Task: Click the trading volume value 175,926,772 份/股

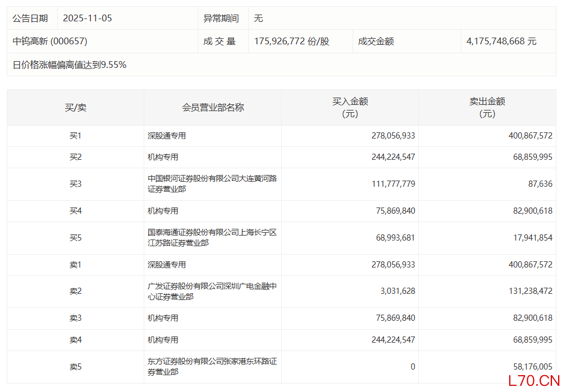Action: [x=291, y=41]
